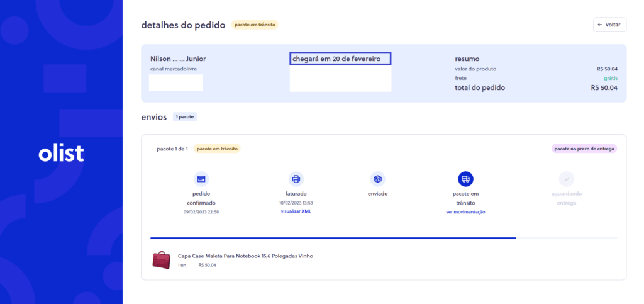
Task: Click the wine notebook case thumbnail
Action: (x=161, y=260)
